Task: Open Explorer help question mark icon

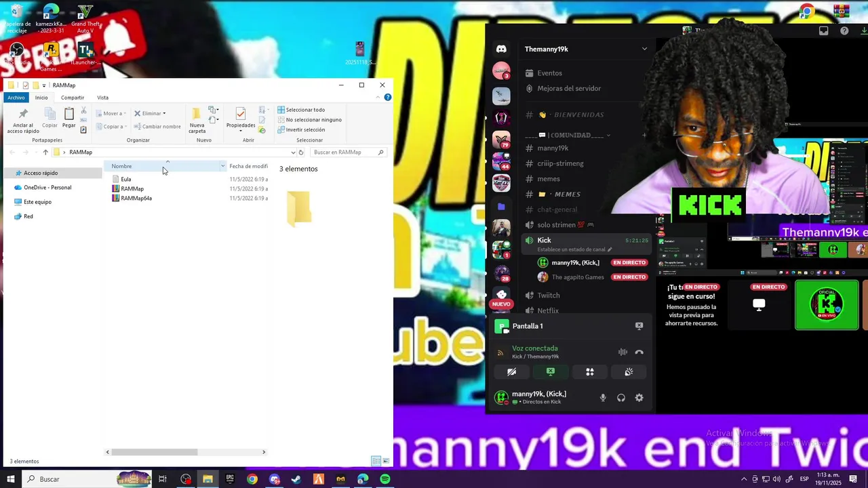Action: (388, 98)
